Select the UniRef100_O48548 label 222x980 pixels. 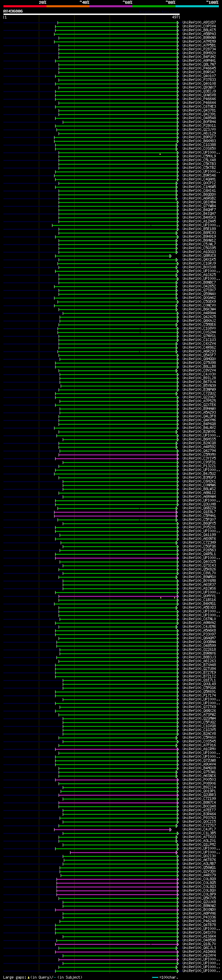[199, 118]
